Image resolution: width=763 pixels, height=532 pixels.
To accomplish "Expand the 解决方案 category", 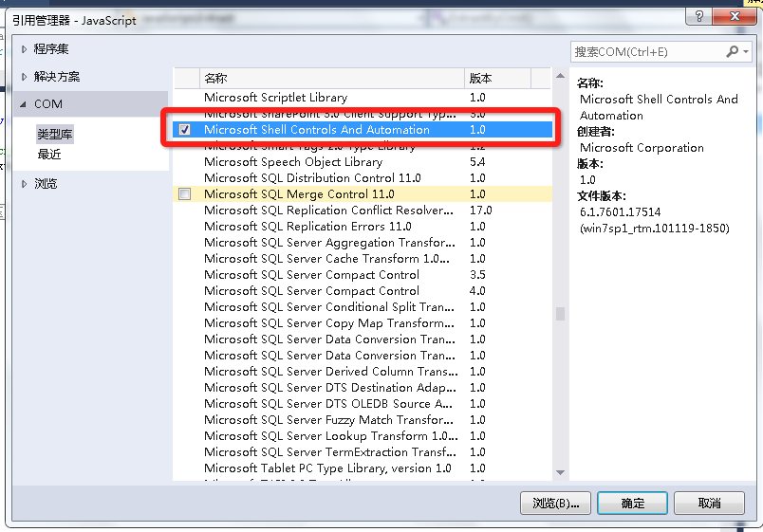I will coord(24,77).
